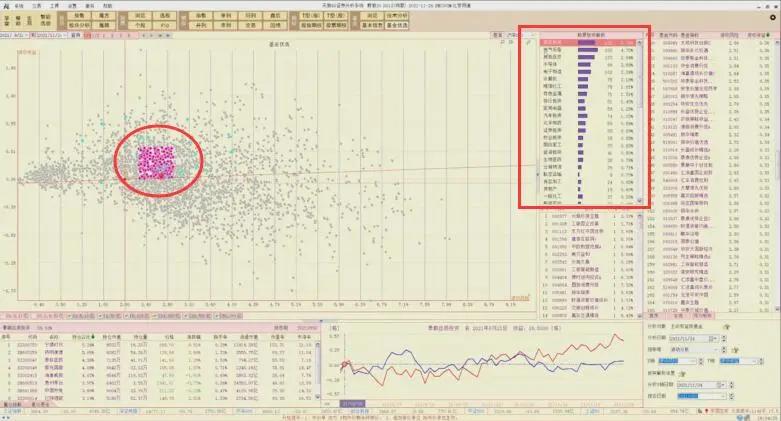Open the analysis date field in settings panel

[694, 338]
